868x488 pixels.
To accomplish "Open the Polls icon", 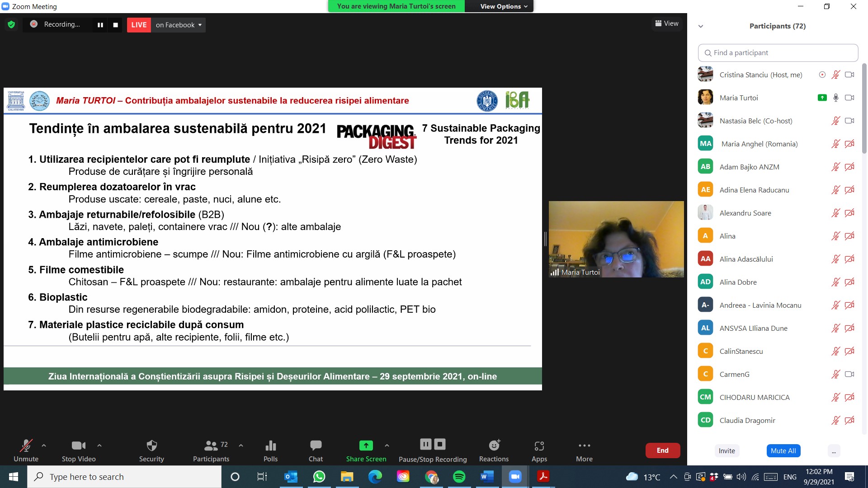I will pos(270,446).
